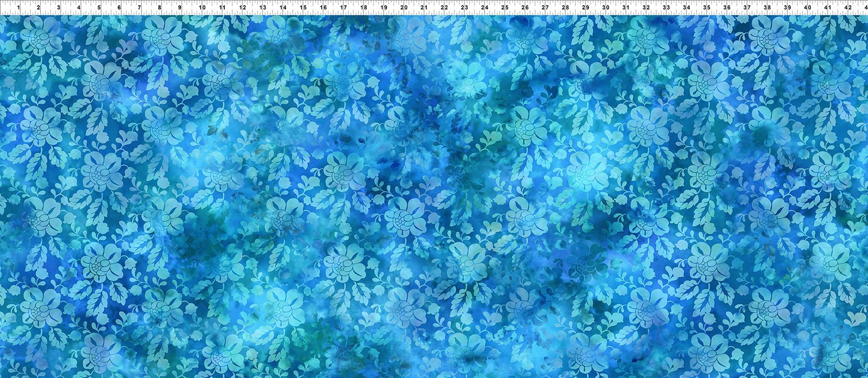Click the number 30 on the ruler
Screen dimensions: 868x378
(606, 8)
